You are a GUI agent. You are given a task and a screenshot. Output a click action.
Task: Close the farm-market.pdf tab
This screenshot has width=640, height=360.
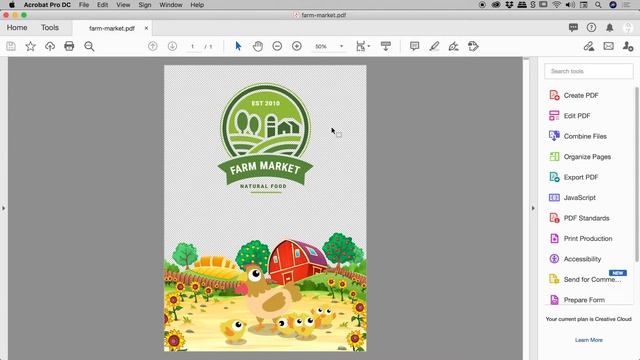pyautogui.click(x=146, y=28)
